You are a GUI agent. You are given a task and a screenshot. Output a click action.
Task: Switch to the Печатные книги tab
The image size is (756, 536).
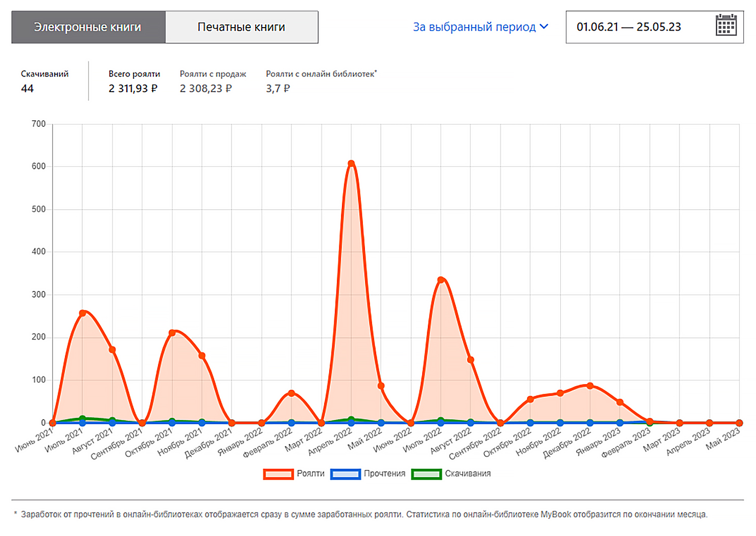click(241, 27)
